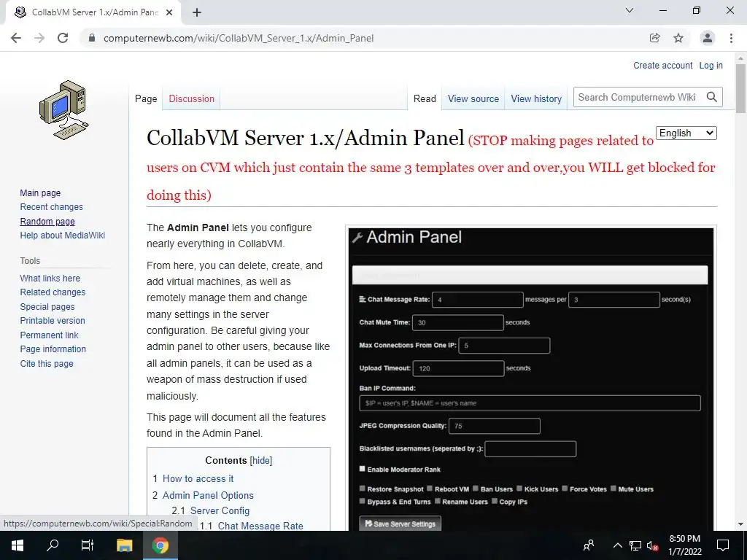Open Page information link
Screen dimensions: 747x560
53,349
